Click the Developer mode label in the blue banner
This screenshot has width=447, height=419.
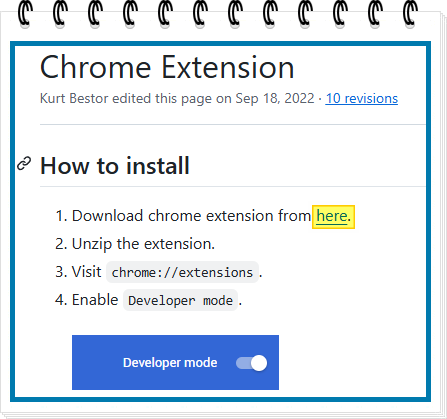(x=170, y=363)
